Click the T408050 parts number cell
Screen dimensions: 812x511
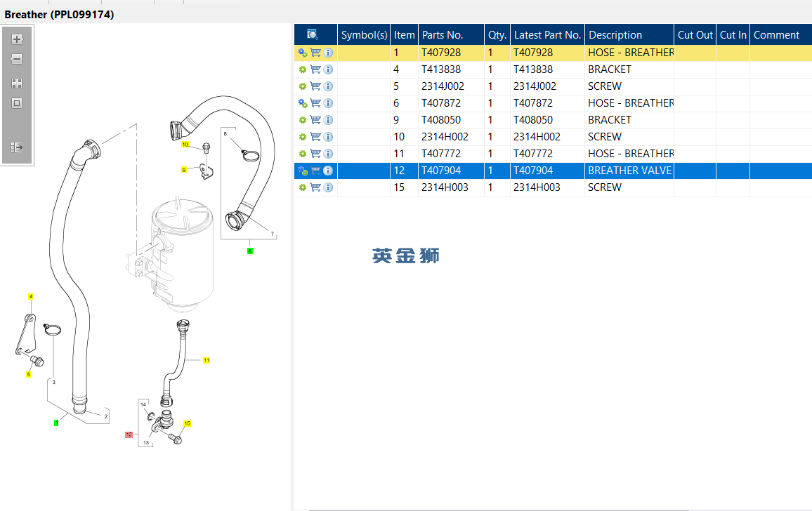(451, 119)
